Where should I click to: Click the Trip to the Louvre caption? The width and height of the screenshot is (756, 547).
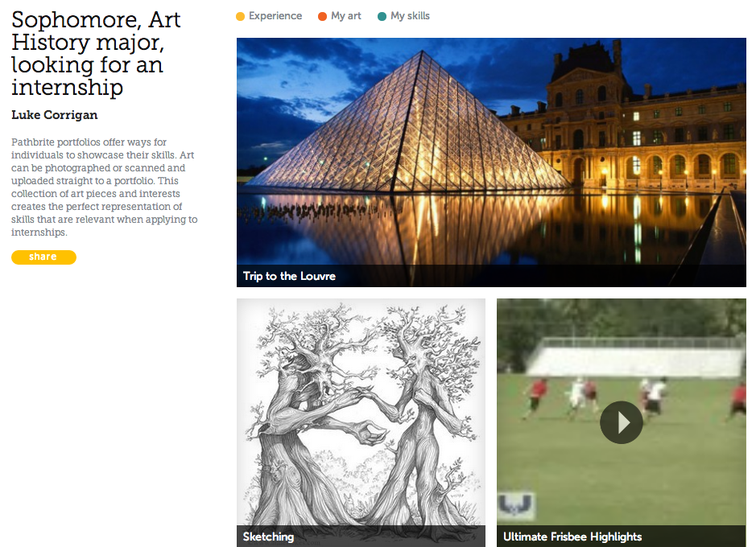click(289, 276)
